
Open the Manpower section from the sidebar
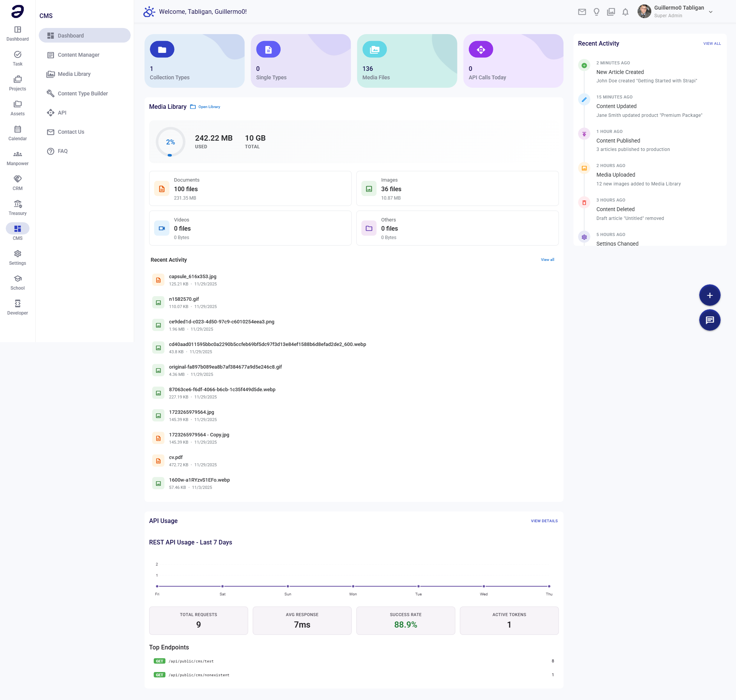[18, 154]
